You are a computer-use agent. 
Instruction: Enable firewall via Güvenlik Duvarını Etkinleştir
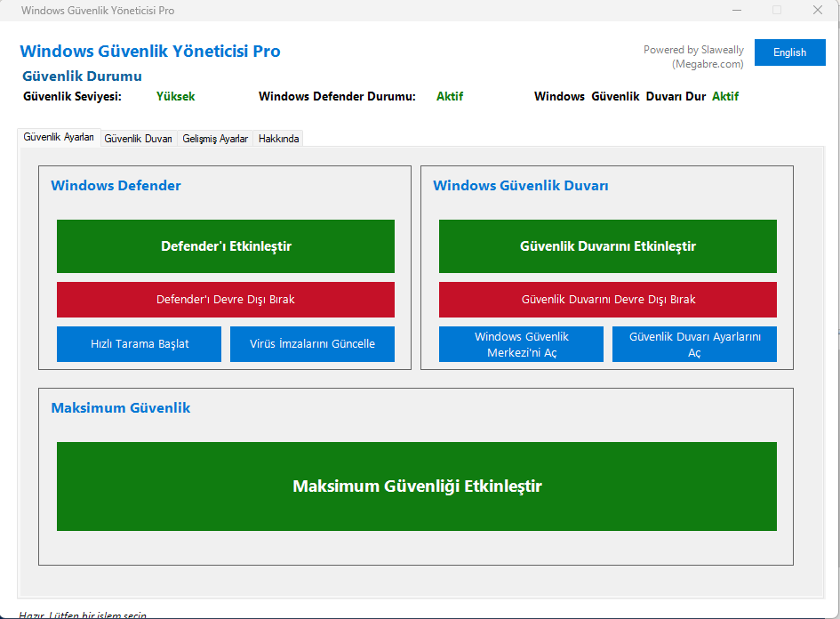point(608,246)
